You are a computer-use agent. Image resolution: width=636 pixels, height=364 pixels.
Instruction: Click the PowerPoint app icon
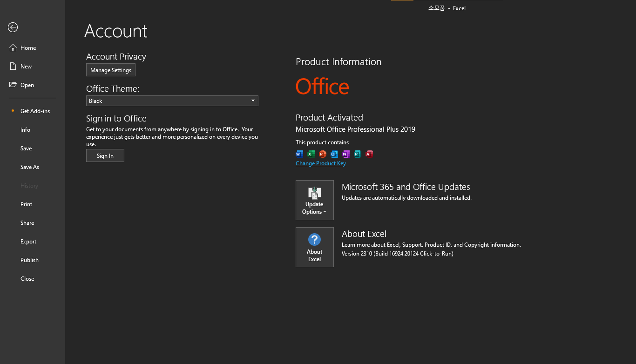click(x=323, y=154)
